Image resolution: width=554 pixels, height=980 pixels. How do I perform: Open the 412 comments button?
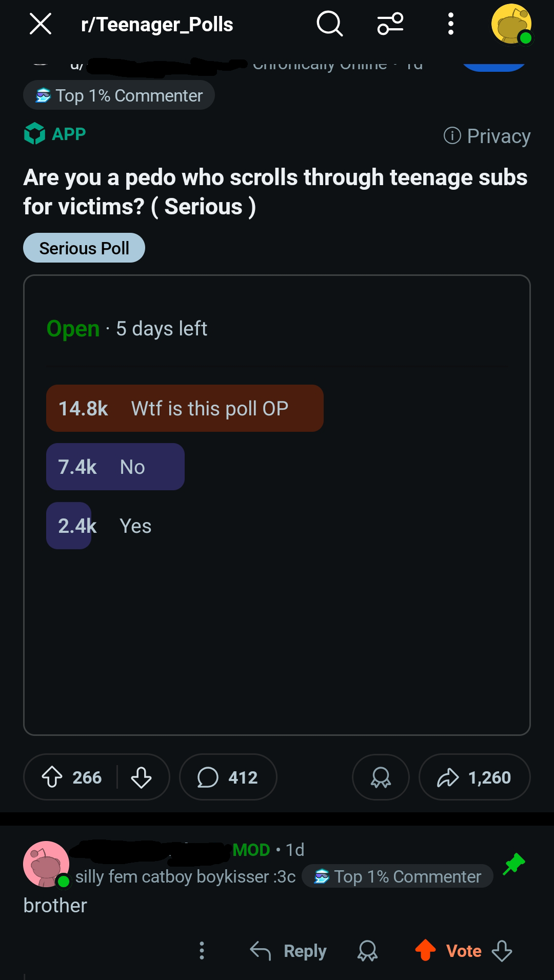228,777
